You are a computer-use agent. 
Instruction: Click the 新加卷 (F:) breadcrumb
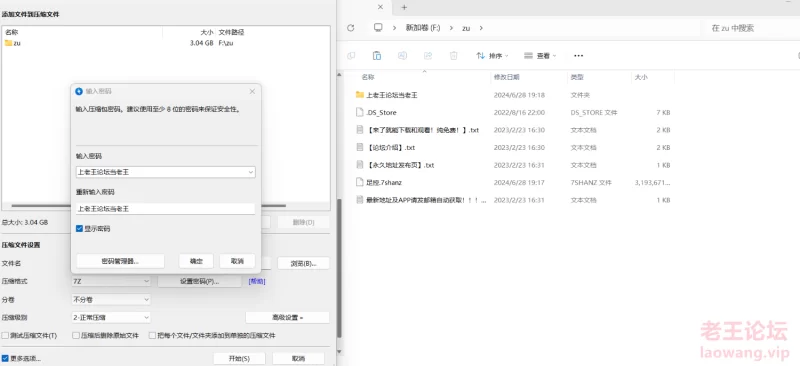pyautogui.click(x=422, y=28)
